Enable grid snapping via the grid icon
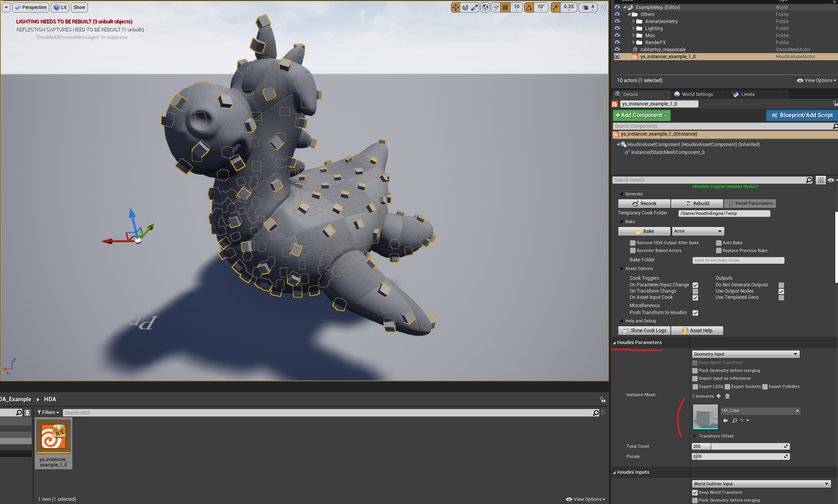 coord(505,7)
